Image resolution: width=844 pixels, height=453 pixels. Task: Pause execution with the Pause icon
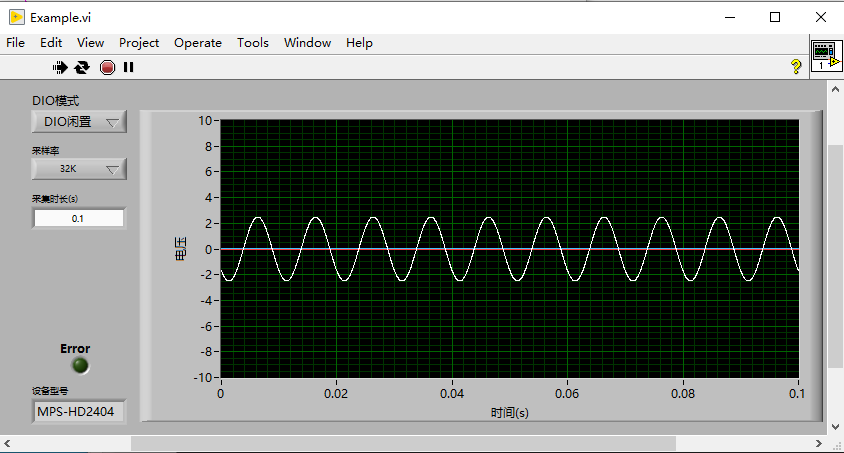(x=129, y=67)
